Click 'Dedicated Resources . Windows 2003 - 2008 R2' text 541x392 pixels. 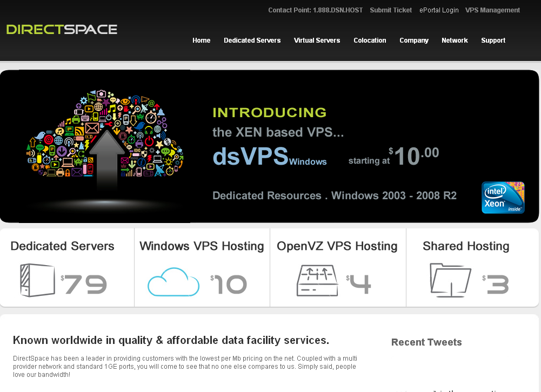click(335, 195)
